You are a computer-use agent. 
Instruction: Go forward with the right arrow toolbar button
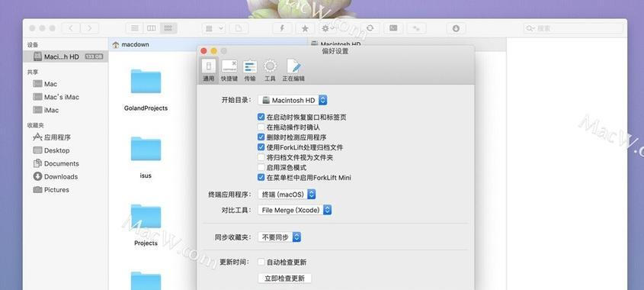[x=89, y=28]
